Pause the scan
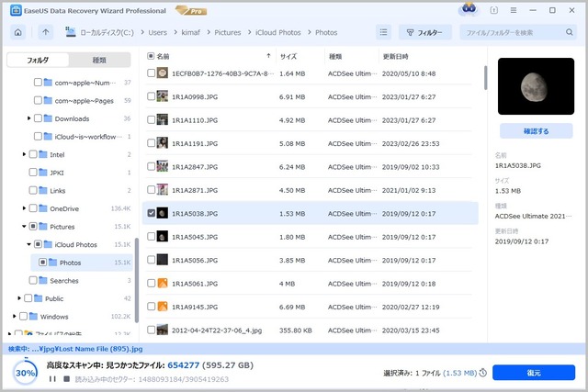588x392 pixels. (x=52, y=379)
